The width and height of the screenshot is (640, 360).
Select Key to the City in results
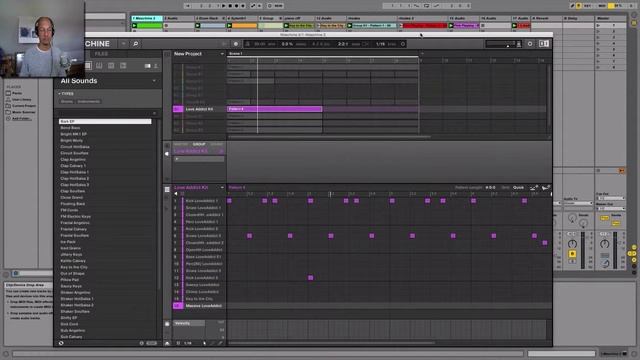coord(74,267)
